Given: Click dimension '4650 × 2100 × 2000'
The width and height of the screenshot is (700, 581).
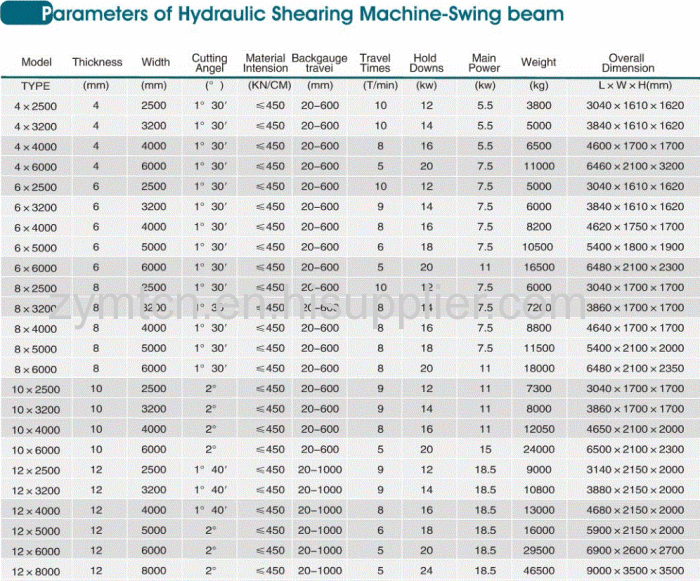Looking at the screenshot, I should pyautogui.click(x=635, y=429).
